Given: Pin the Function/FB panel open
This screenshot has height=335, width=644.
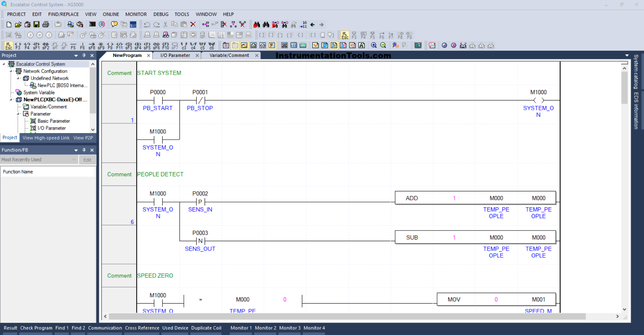Looking at the screenshot, I should click(x=84, y=150).
